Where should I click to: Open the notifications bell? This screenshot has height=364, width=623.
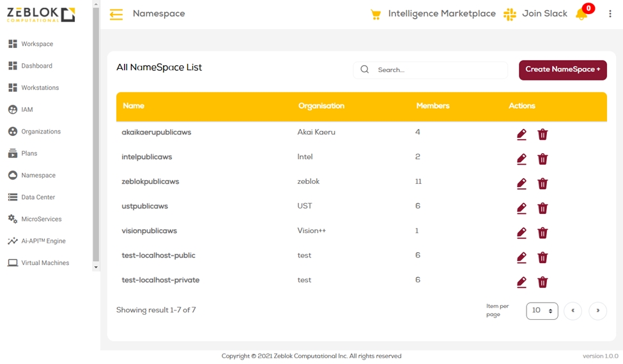point(581,14)
